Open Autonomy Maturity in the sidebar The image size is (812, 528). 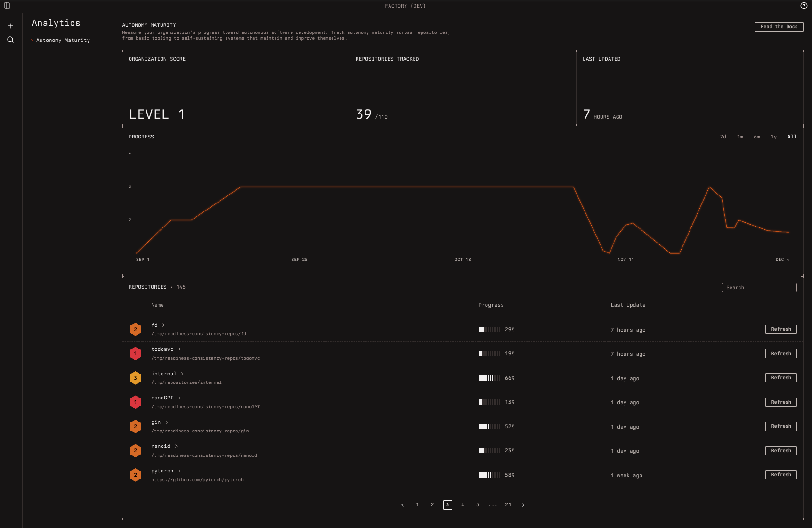(x=63, y=41)
